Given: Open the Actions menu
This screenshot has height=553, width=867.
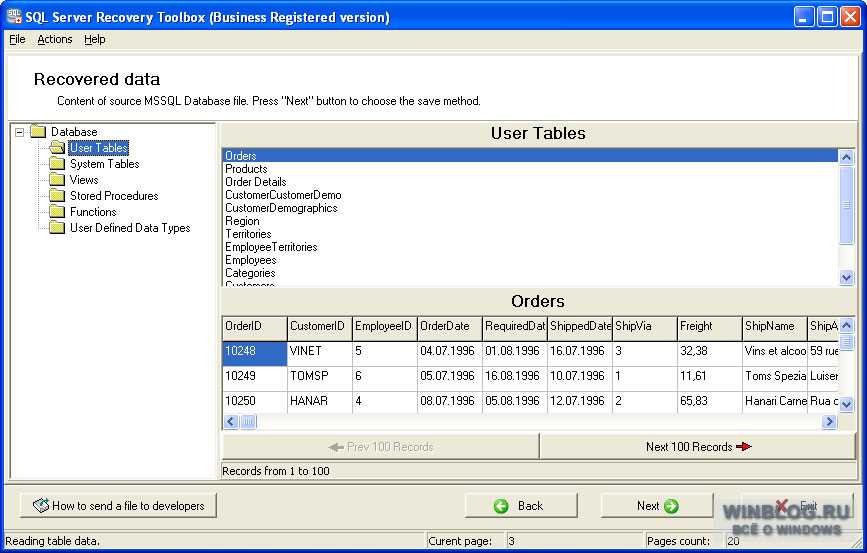Looking at the screenshot, I should click(x=55, y=39).
